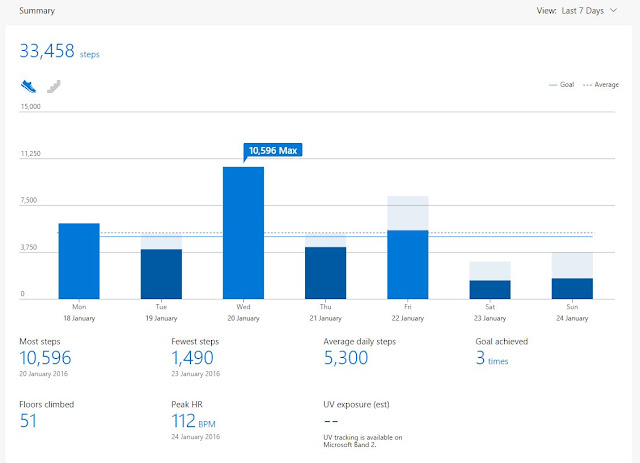Click the Most steps value 10,596
Image resolution: width=640 pixels, height=463 pixels.
click(x=45, y=358)
